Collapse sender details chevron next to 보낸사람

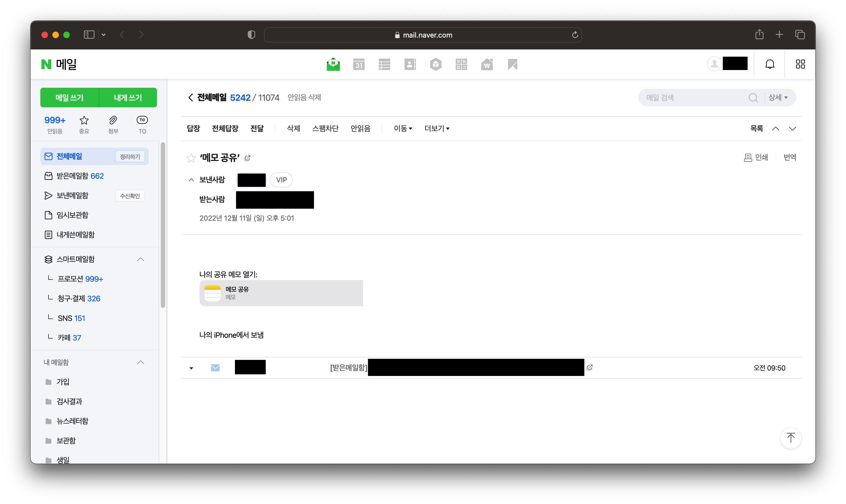[x=191, y=180]
